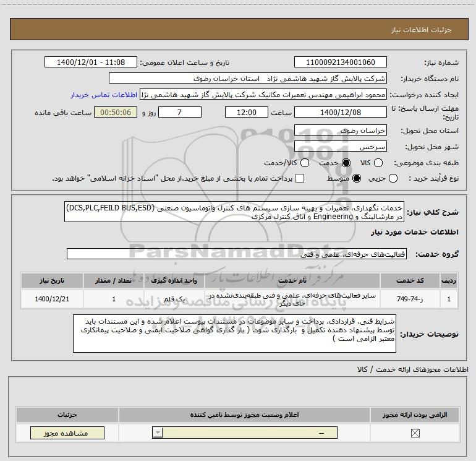
Task: Click the days remaining field showing 7
Action: click(180, 113)
